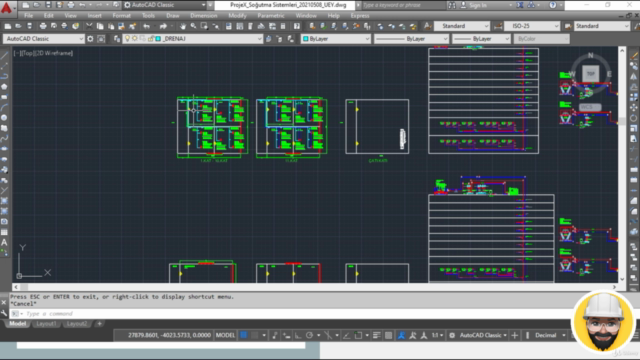The width and height of the screenshot is (640, 360).
Task: Select the Pan hand tool
Action: [182, 26]
